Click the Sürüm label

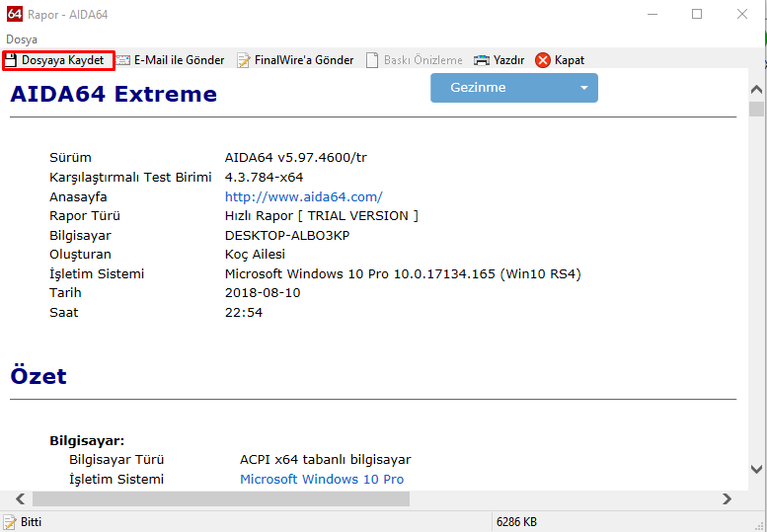pyautogui.click(x=70, y=158)
